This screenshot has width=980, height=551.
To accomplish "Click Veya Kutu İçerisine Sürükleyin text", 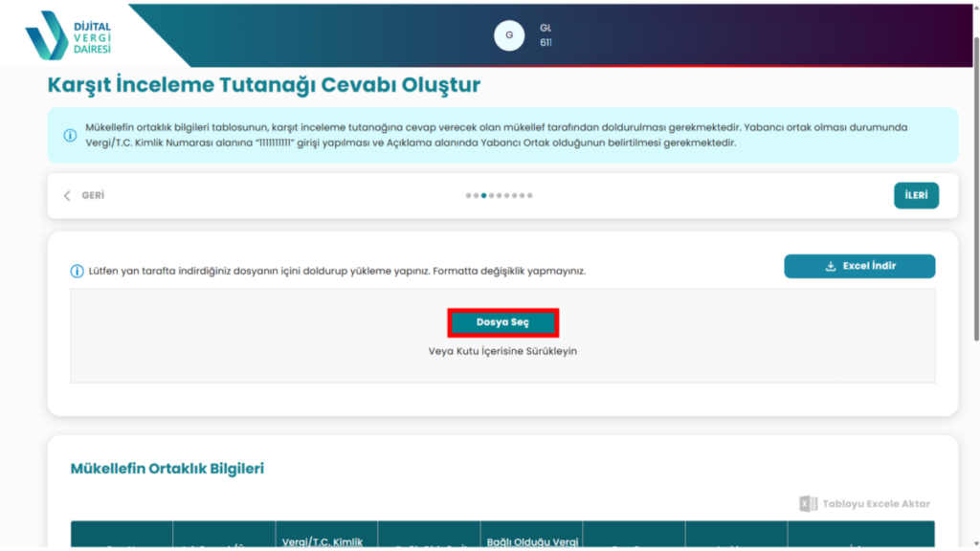I will pyautogui.click(x=502, y=351).
